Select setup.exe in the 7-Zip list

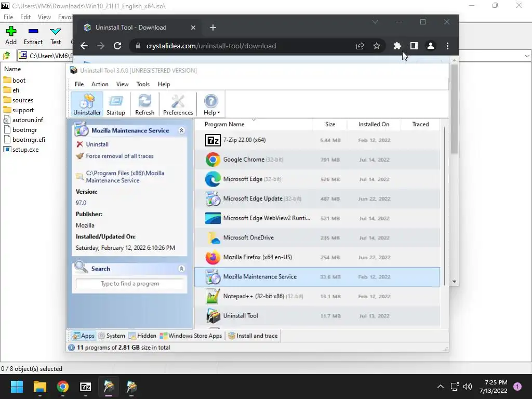25,150
